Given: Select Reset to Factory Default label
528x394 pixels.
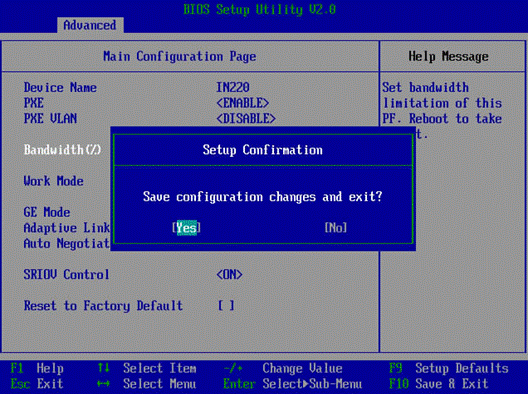Looking at the screenshot, I should 103,306.
